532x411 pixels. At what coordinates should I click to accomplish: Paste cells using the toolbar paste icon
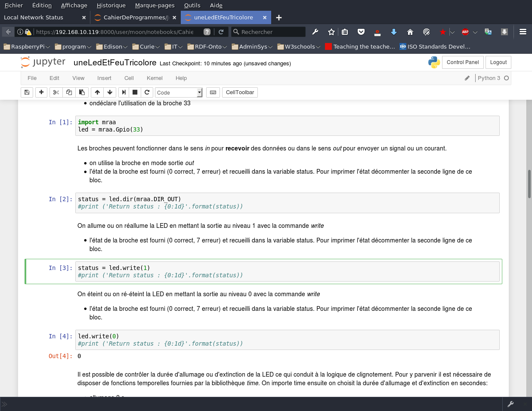point(82,92)
